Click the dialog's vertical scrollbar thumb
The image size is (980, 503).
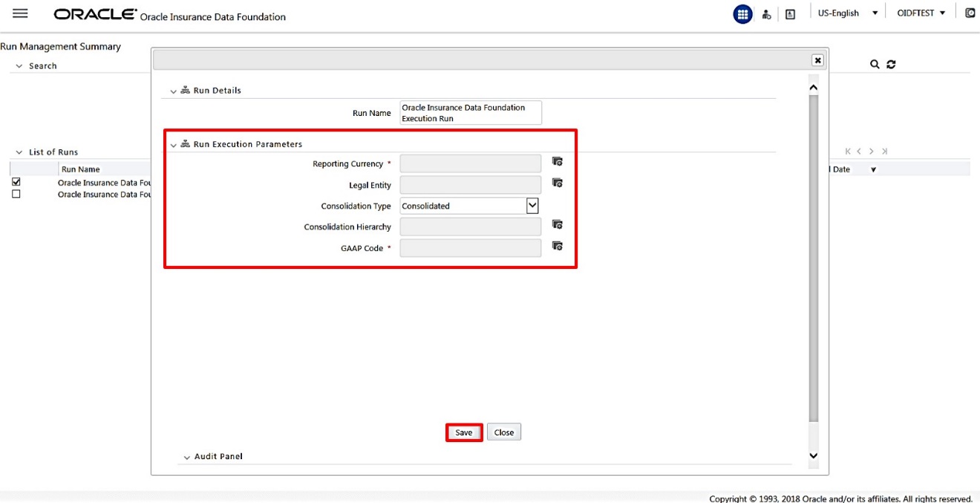[x=813, y=258]
